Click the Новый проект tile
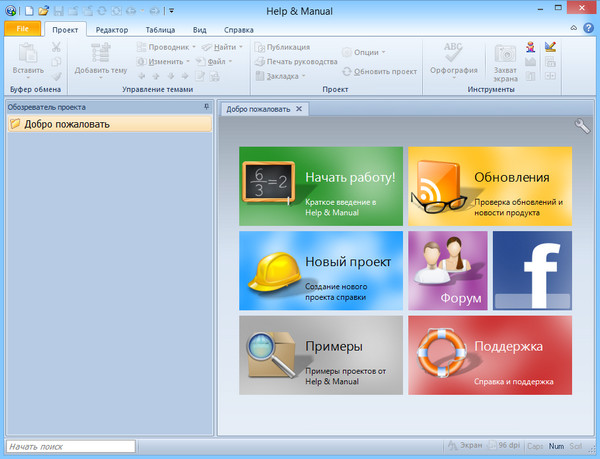The width and height of the screenshot is (600, 459). pyautogui.click(x=321, y=270)
